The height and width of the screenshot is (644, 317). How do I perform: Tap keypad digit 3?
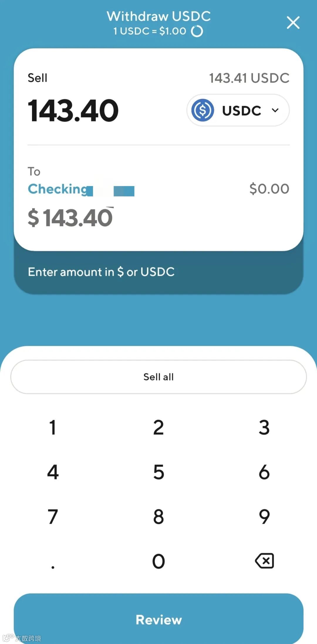pos(264,427)
